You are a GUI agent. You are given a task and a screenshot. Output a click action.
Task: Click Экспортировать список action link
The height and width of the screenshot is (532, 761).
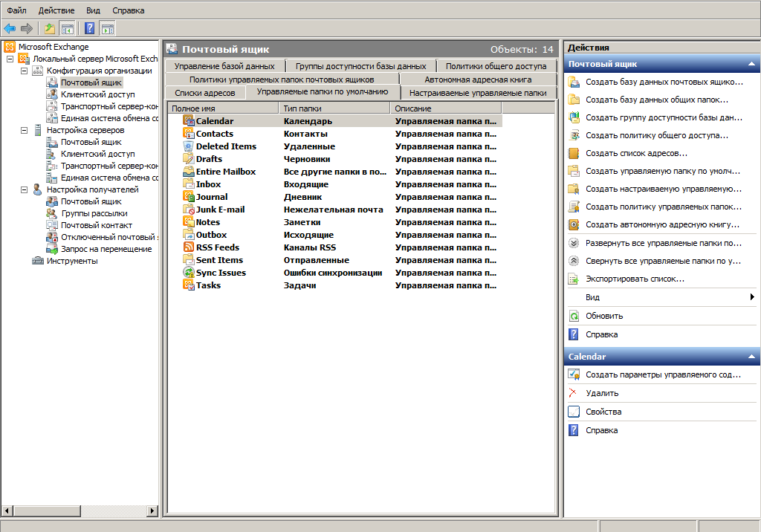pos(635,279)
